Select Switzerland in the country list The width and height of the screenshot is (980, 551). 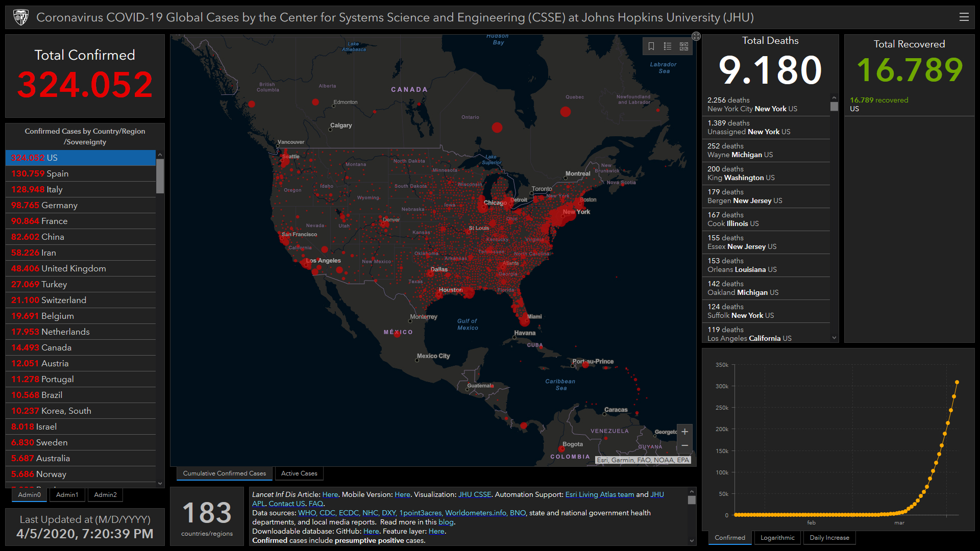(x=81, y=300)
